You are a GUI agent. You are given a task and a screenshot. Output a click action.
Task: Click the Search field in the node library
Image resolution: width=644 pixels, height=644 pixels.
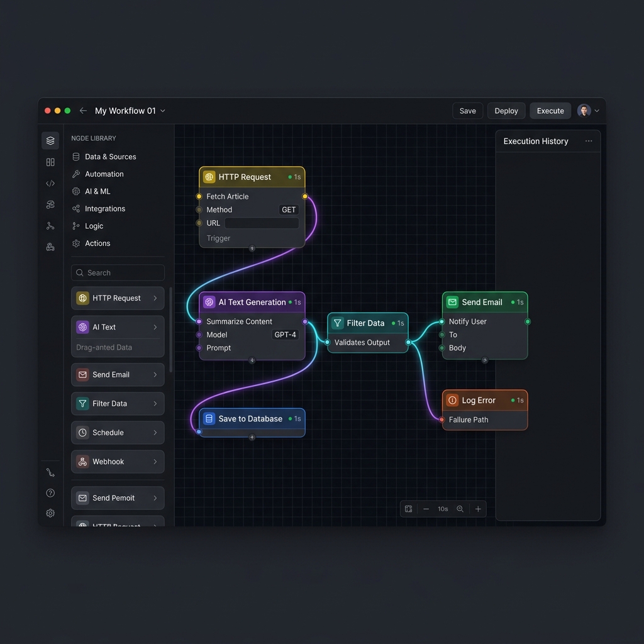pyautogui.click(x=118, y=272)
